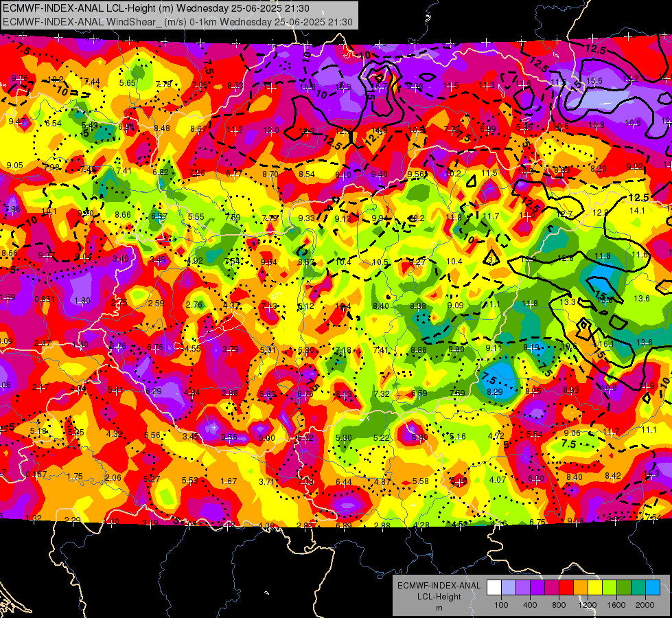Click the white swatch in the LCL-Height legend

[x=494, y=588]
